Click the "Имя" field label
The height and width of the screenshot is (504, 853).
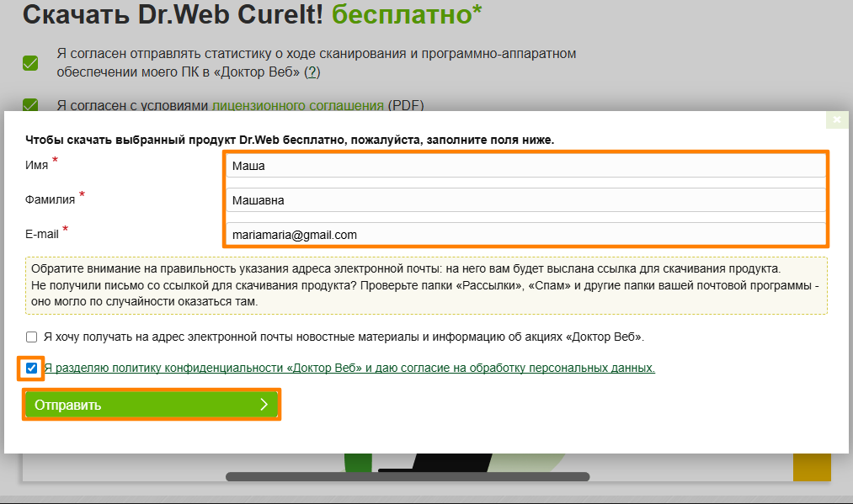tap(37, 166)
